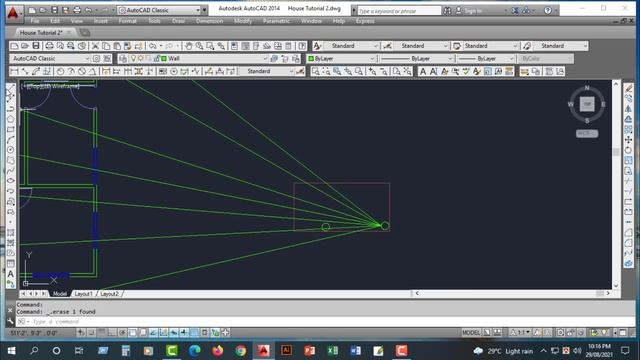The image size is (640, 360).
Task: Click the Top face of the ViewCube
Action: pos(587,104)
